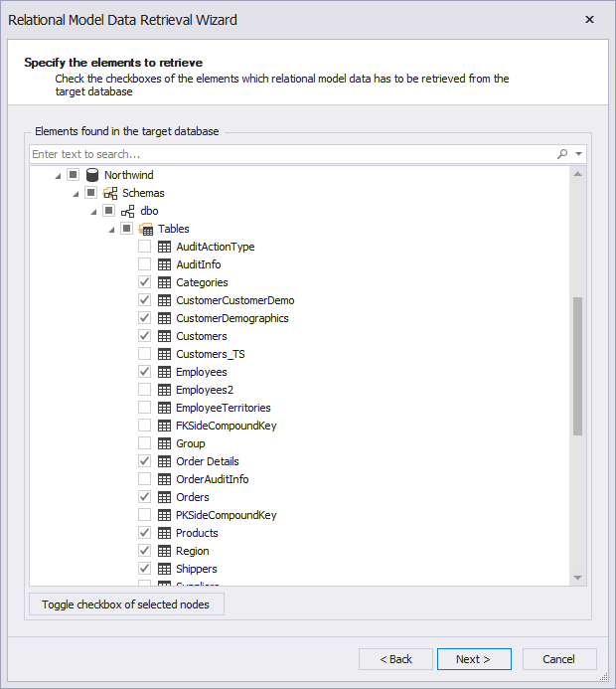Uncheck the Shippers table checkbox
616x689 pixels.
pyautogui.click(x=145, y=569)
